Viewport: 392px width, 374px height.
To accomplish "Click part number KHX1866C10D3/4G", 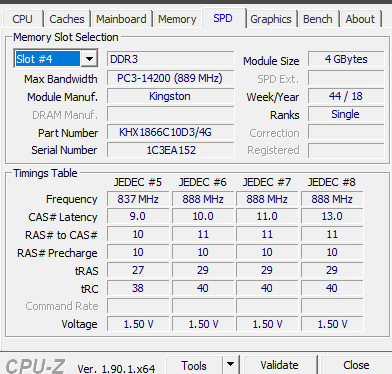I will click(x=170, y=132).
